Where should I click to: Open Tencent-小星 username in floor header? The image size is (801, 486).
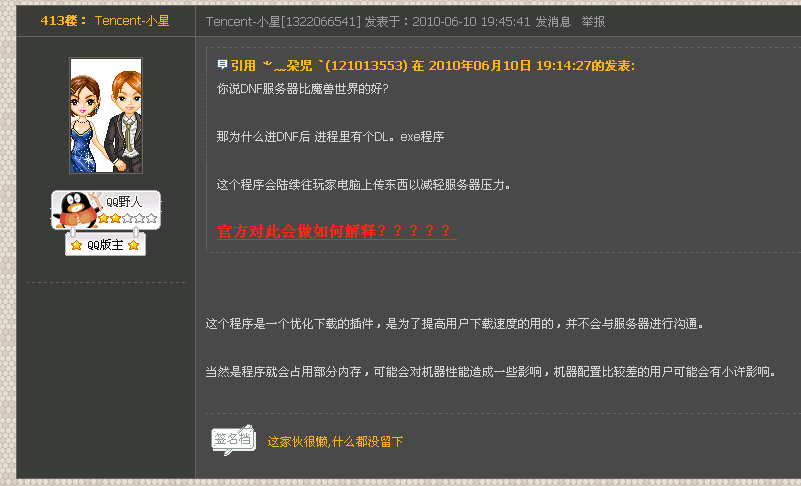tap(132, 20)
